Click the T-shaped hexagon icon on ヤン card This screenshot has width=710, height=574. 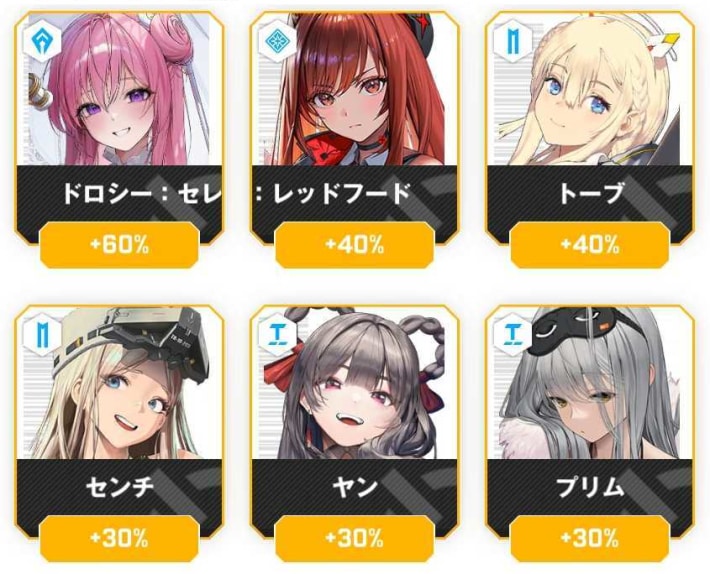pyautogui.click(x=278, y=334)
